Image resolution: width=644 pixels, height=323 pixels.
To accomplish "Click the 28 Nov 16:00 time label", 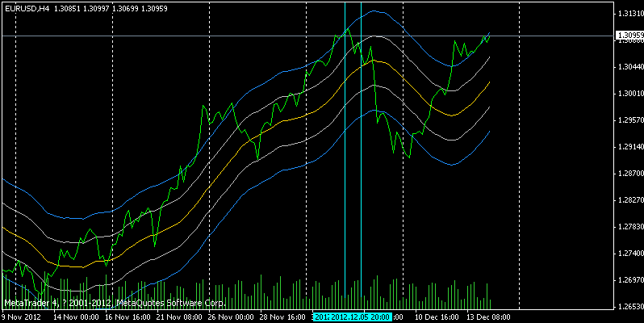I will pyautogui.click(x=282, y=317).
